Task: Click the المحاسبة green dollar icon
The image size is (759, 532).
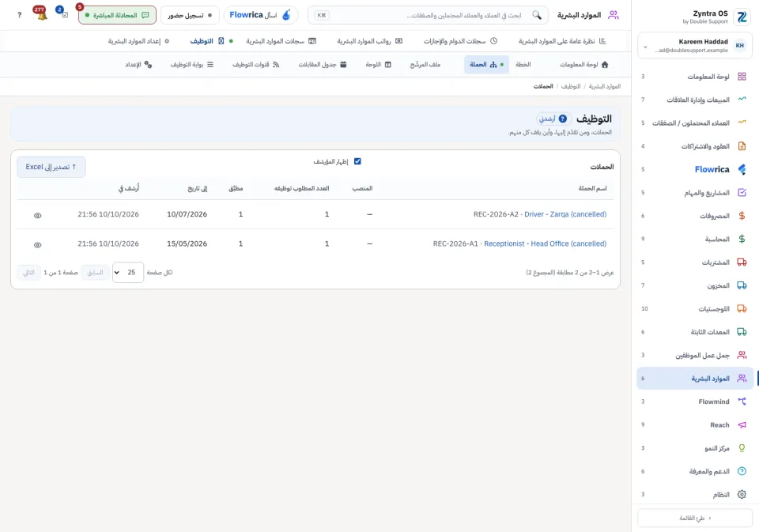Action: tap(742, 240)
